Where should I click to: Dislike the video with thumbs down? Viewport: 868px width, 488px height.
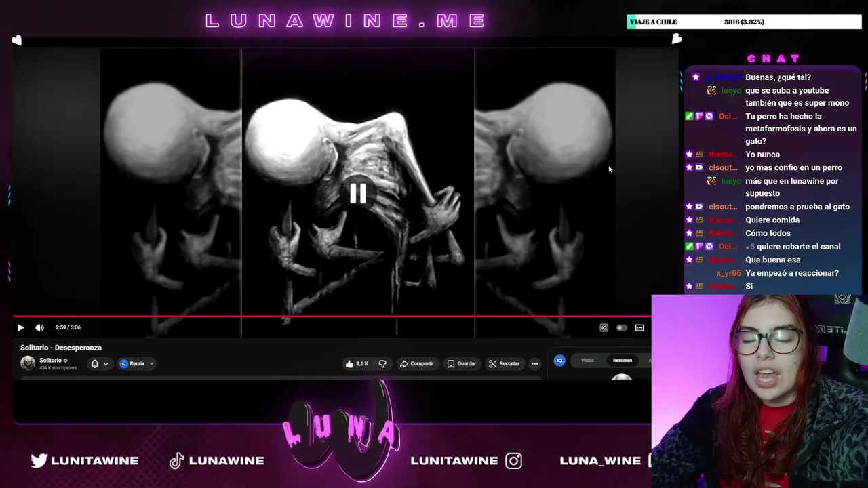tap(382, 364)
